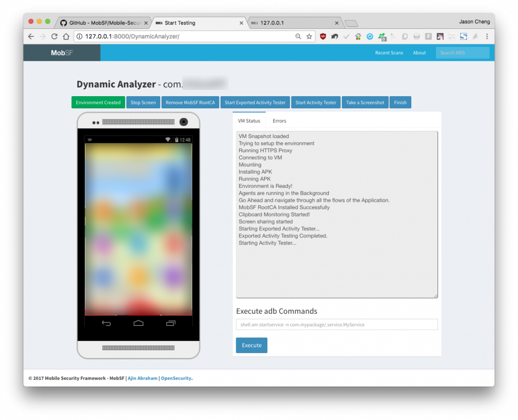Screen dimensions: 518x420
Task: Click the blue S extension icon
Action: pos(463,36)
